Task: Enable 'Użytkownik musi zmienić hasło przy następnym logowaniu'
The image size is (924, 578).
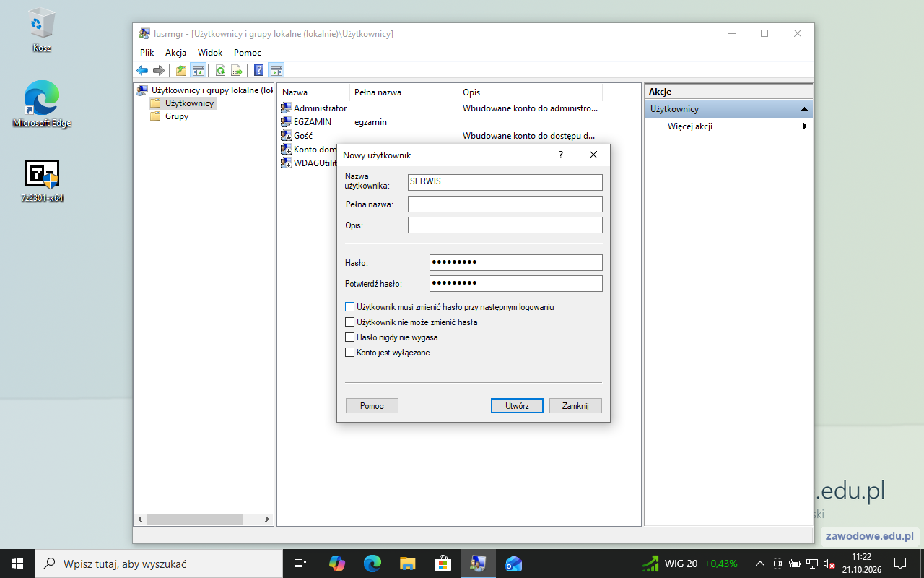Action: pos(350,307)
